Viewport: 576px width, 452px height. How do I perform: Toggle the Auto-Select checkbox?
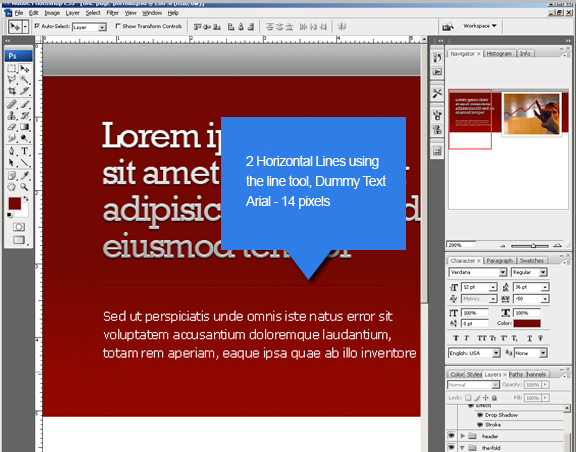(x=37, y=26)
